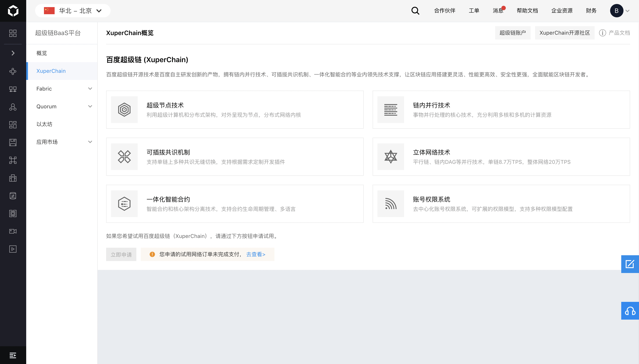Open the 去查看> link

(256, 254)
